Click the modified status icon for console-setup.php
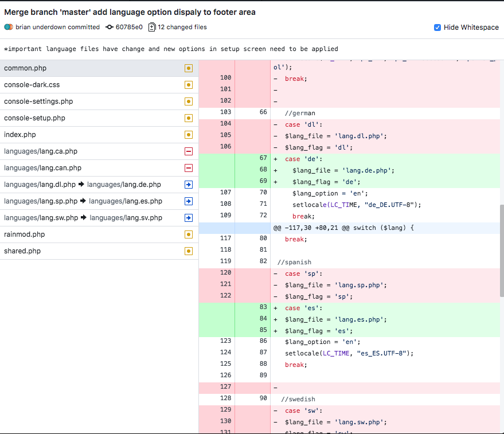 click(x=189, y=118)
